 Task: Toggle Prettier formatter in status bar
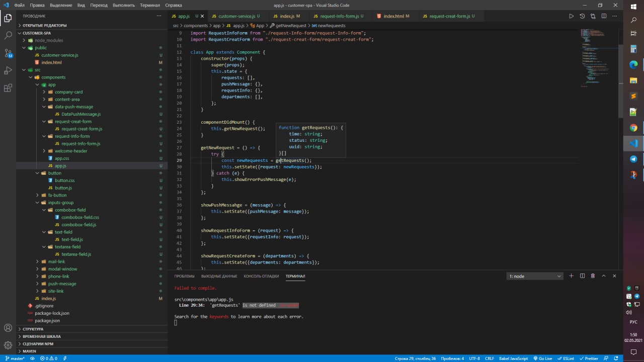tap(589, 358)
